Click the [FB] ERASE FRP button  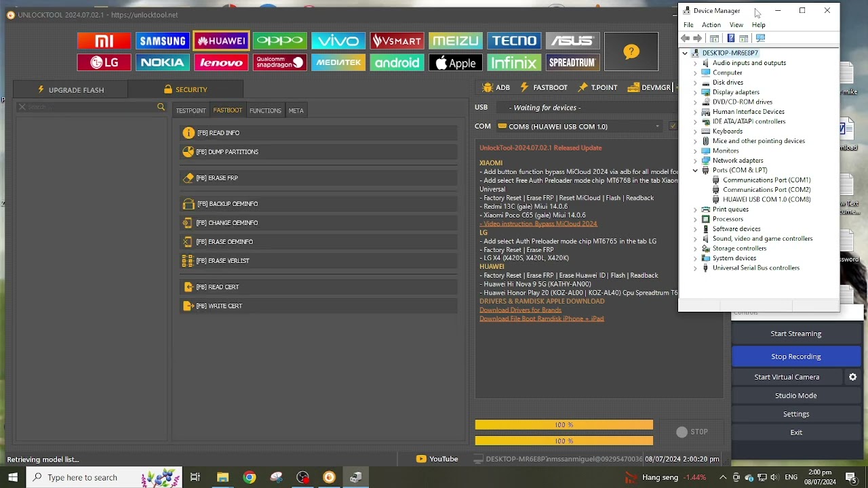(x=217, y=178)
